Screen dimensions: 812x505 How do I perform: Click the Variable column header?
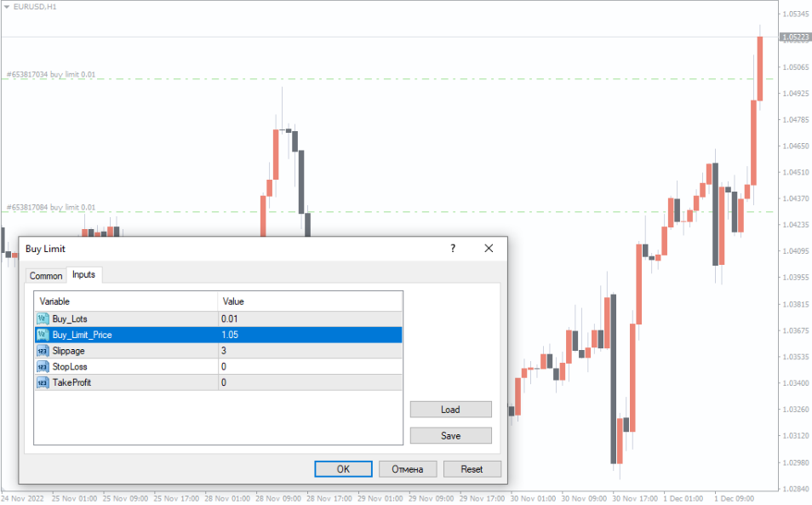[125, 301]
